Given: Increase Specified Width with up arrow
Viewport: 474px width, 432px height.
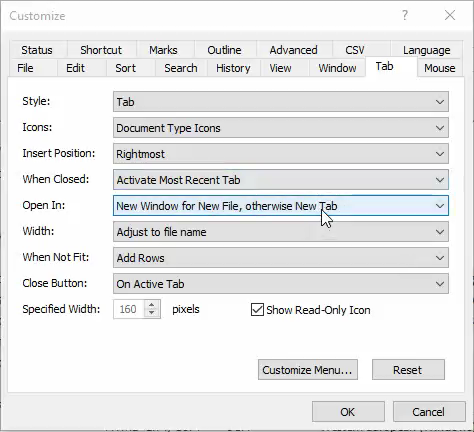Looking at the screenshot, I should click(152, 305).
